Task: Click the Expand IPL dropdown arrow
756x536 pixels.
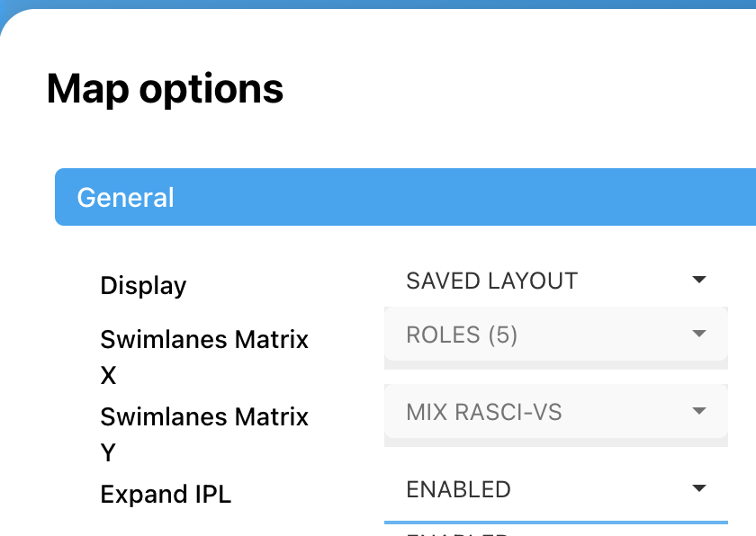Action: click(699, 489)
